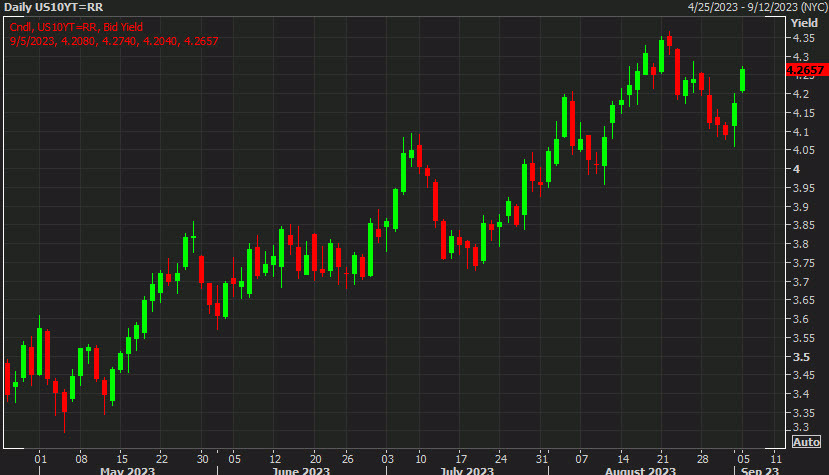Viewport: 829px width, 475px height.
Task: Click the 4.35 level on yield axis
Action: [801, 38]
